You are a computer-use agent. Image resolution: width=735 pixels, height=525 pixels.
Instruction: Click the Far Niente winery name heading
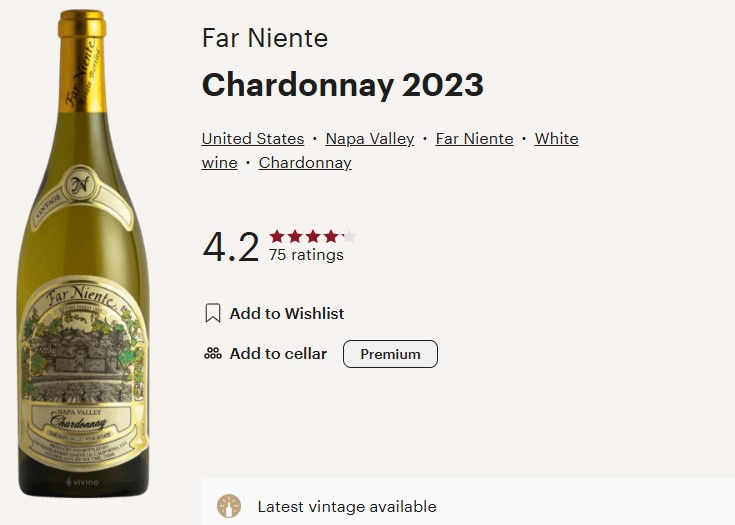pos(265,39)
